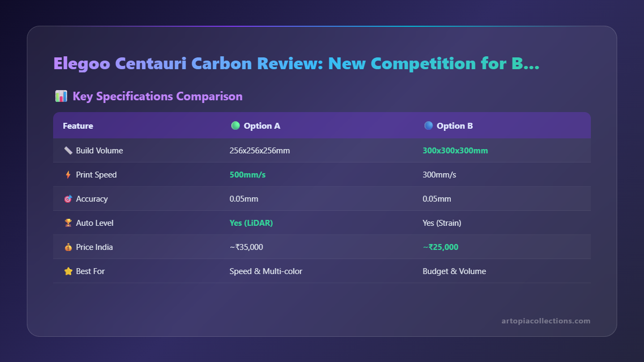Select the Option B 0.05mm accuracy value
This screenshot has height=362, width=644.
437,199
